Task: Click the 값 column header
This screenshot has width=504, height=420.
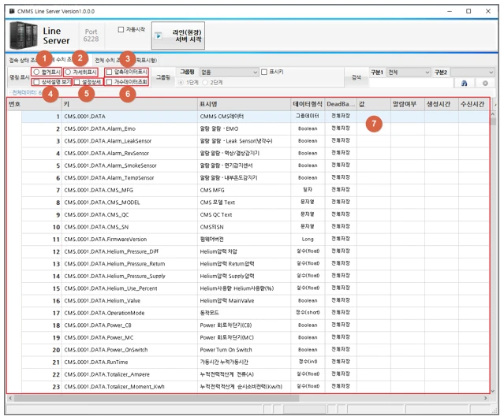Action: pos(374,104)
